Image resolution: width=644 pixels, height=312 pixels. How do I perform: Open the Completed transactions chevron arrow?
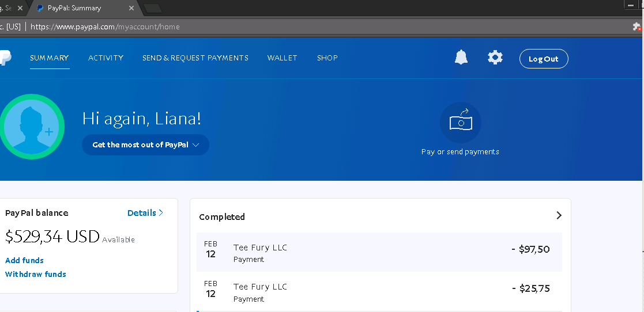pyautogui.click(x=559, y=215)
